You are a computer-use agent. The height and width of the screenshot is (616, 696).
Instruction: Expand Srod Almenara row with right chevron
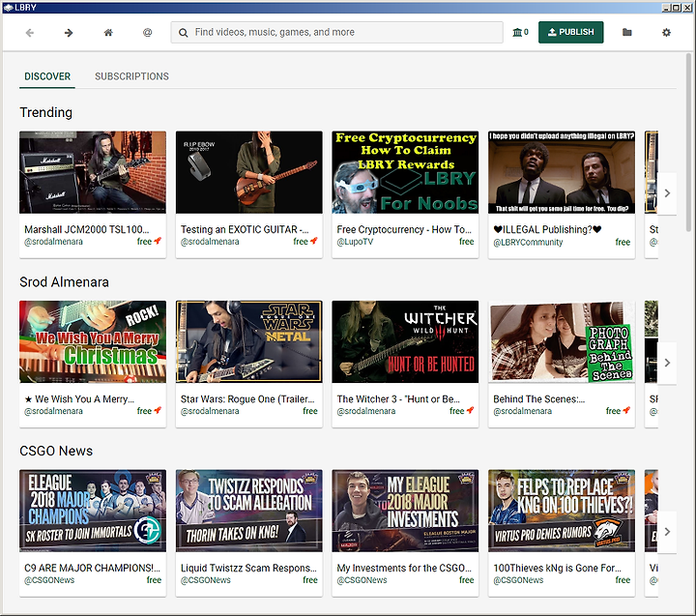[667, 363]
